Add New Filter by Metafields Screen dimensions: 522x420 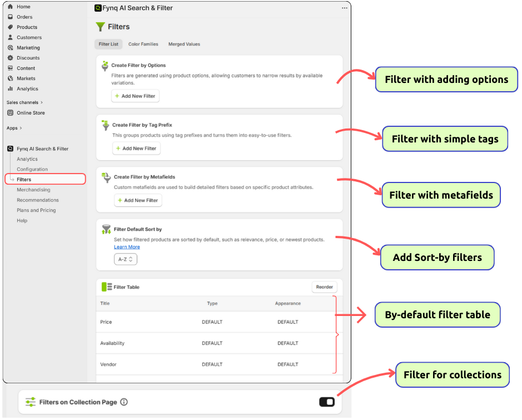pos(138,200)
